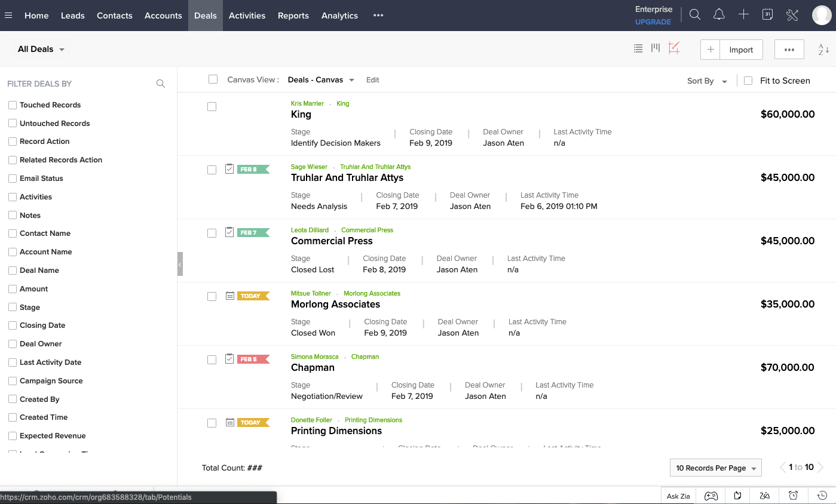Tick the select-all checkbox in the header row
The width and height of the screenshot is (836, 504).
point(213,79)
